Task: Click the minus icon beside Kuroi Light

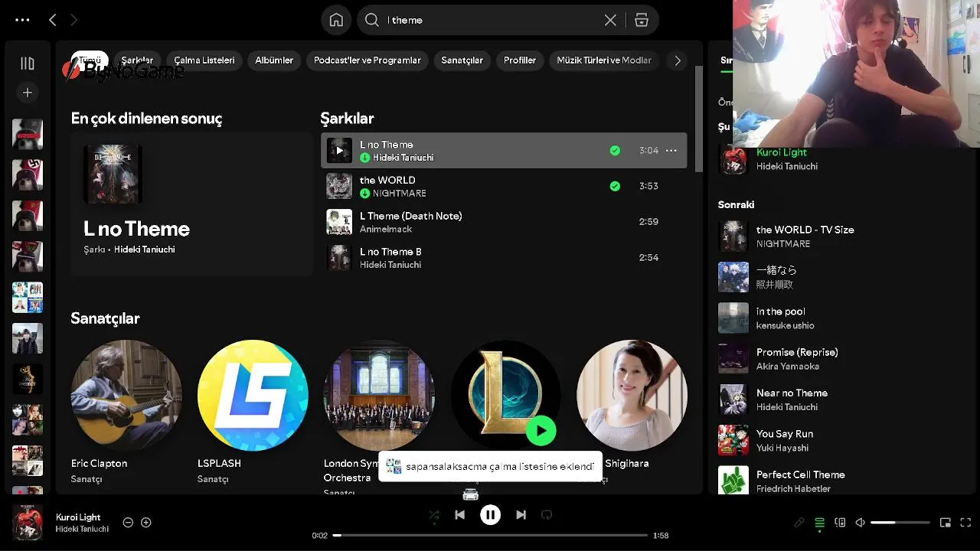Action: click(128, 523)
